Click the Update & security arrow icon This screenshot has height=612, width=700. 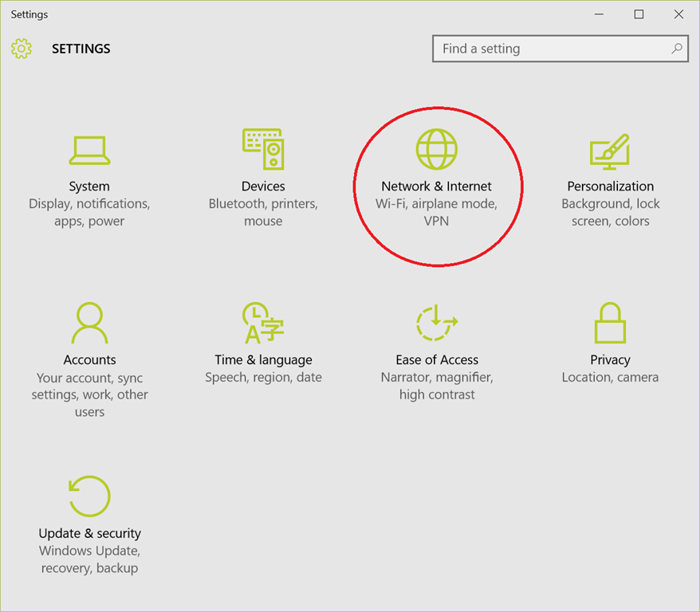89,496
